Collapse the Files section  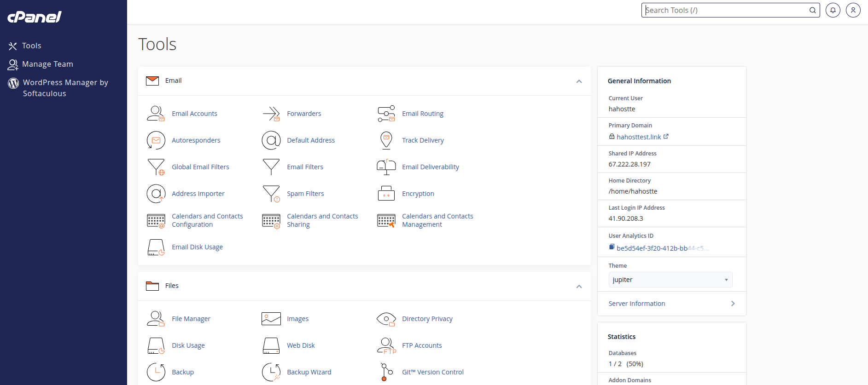579,287
